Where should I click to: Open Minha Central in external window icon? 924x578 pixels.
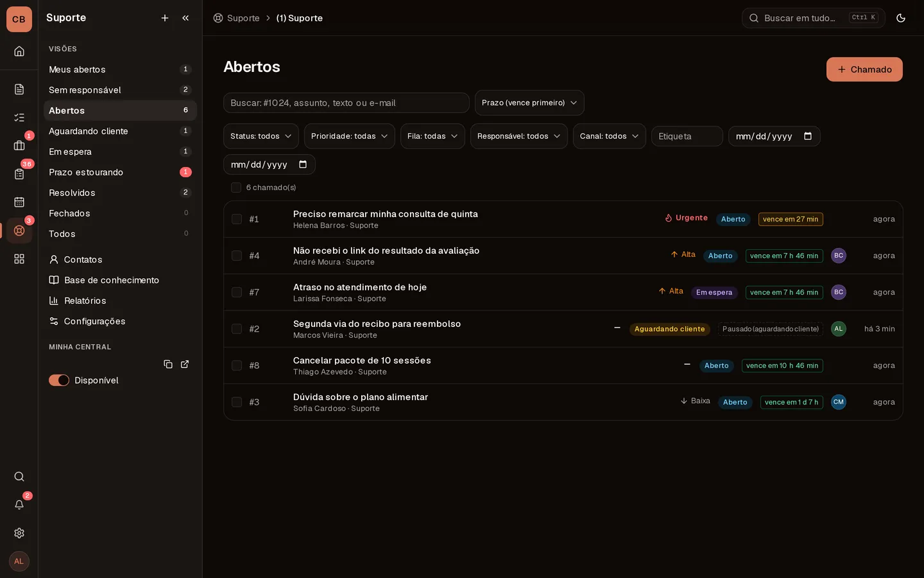185,364
